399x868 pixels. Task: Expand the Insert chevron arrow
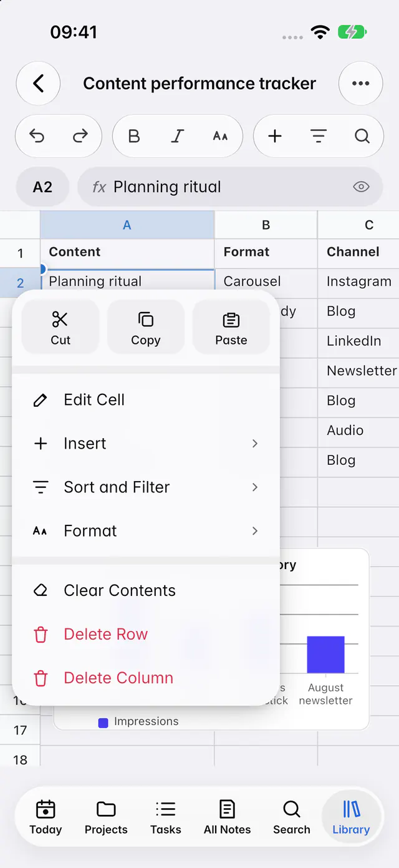pyautogui.click(x=255, y=444)
